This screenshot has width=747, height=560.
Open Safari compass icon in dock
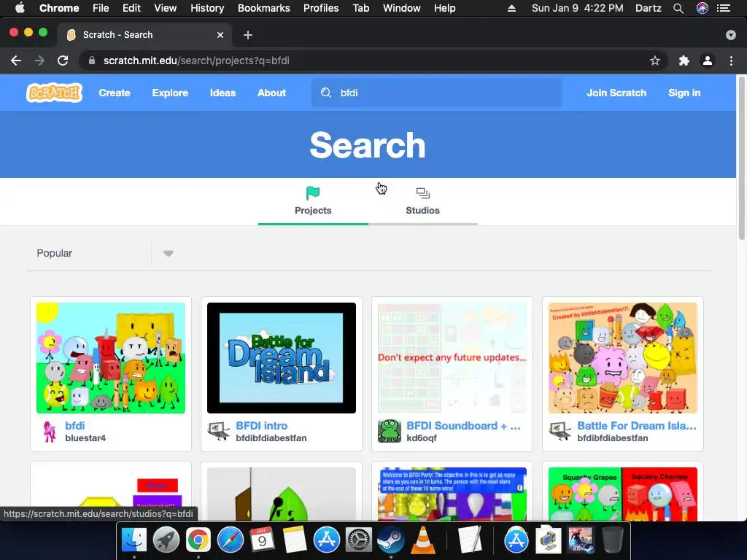231,540
